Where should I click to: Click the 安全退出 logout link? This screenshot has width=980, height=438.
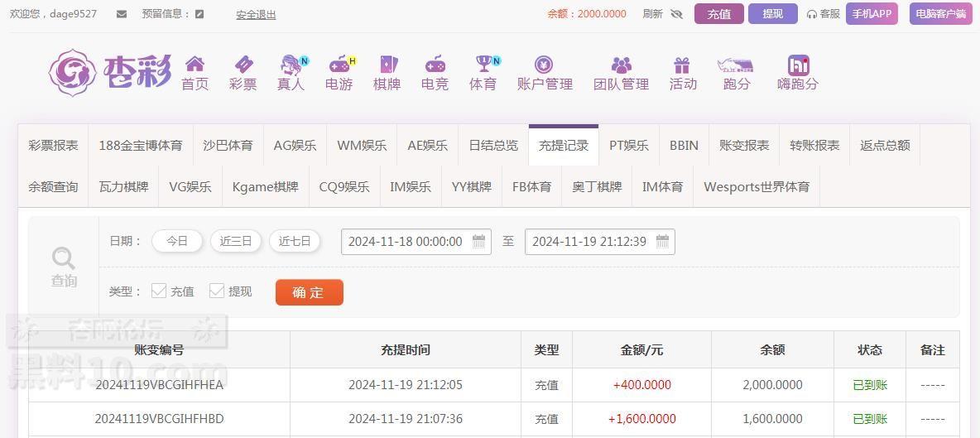point(256,14)
